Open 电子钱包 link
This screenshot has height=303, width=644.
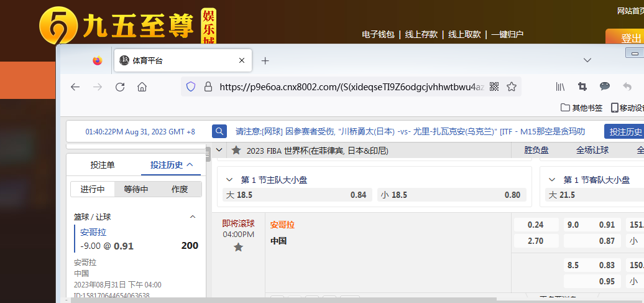point(378,34)
